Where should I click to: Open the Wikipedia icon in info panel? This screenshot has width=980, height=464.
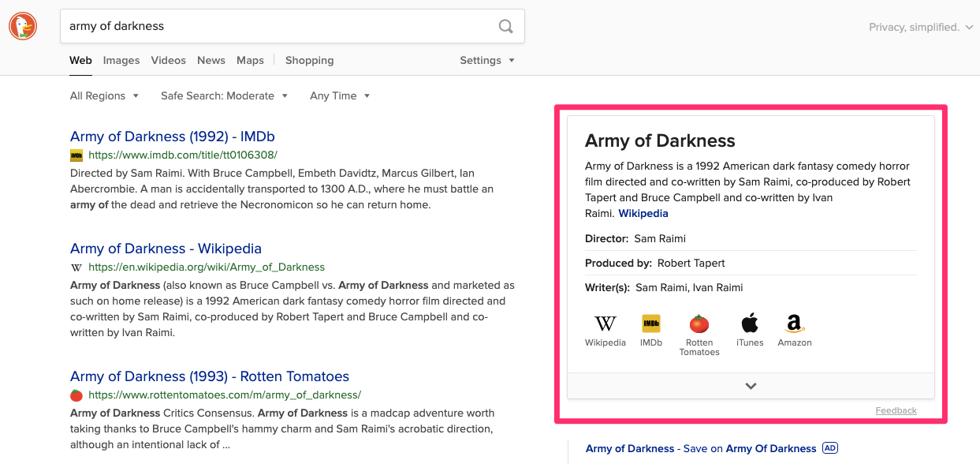coord(606,324)
